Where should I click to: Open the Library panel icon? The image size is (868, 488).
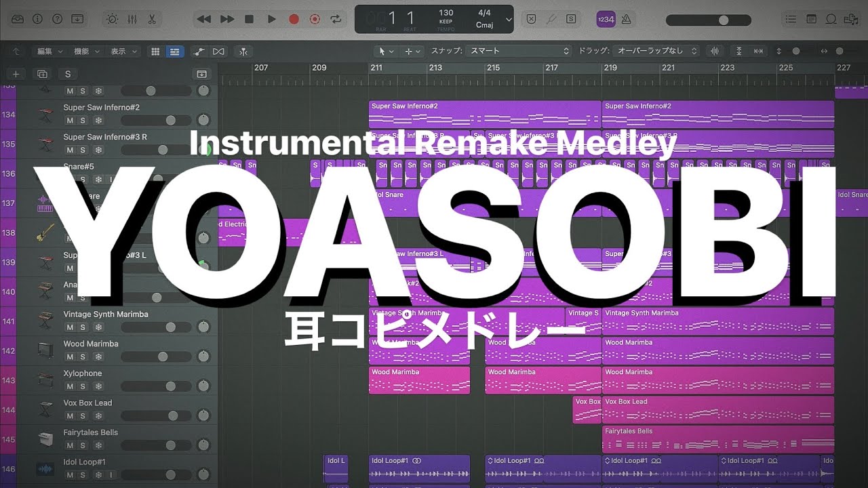point(18,20)
